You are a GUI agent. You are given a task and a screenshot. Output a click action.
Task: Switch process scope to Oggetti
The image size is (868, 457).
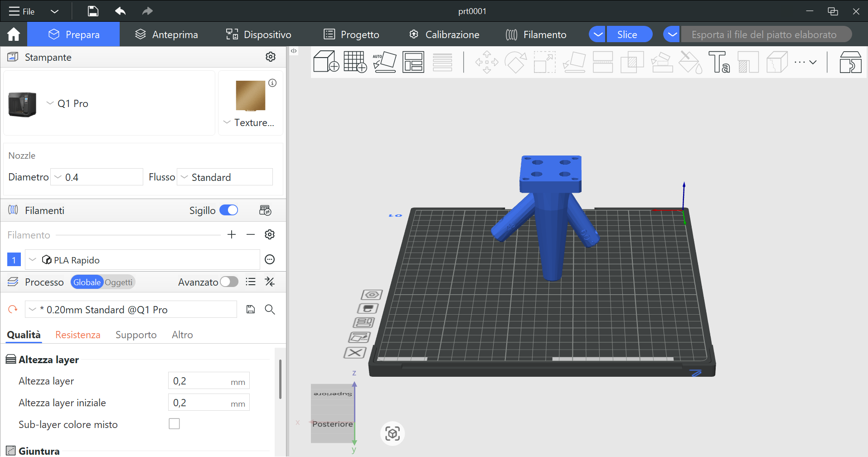[119, 282]
